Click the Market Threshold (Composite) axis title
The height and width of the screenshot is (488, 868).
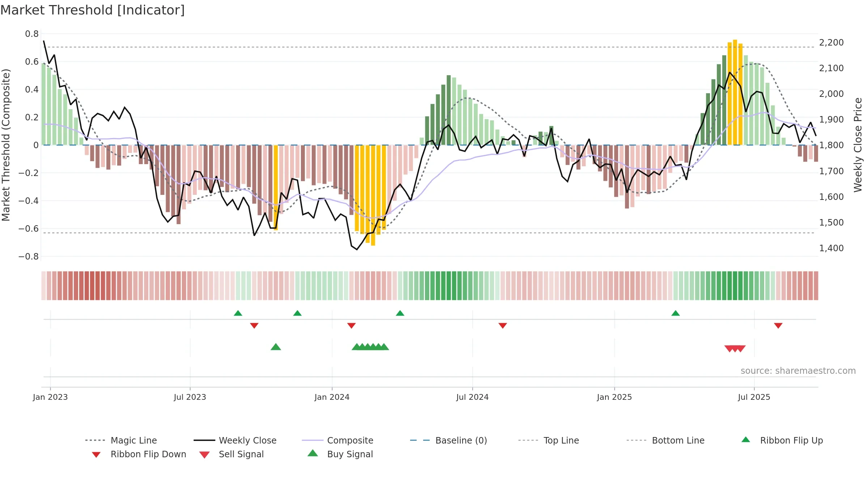tap(6, 145)
